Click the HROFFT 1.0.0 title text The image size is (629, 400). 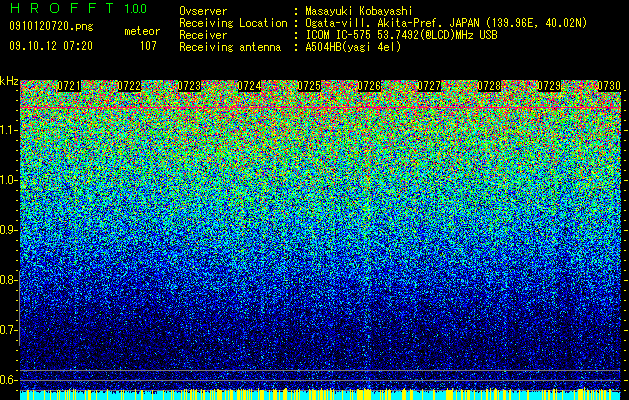[78, 8]
